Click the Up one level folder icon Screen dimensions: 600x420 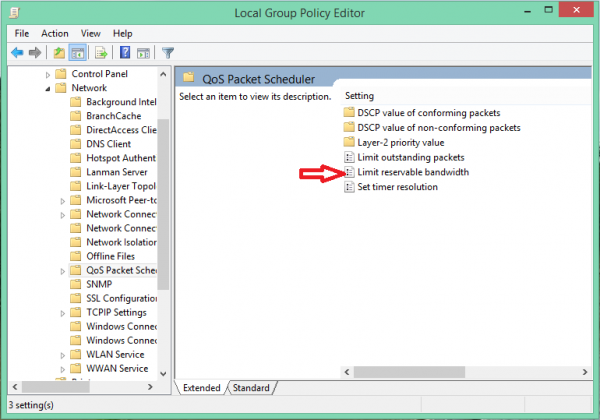(x=59, y=52)
